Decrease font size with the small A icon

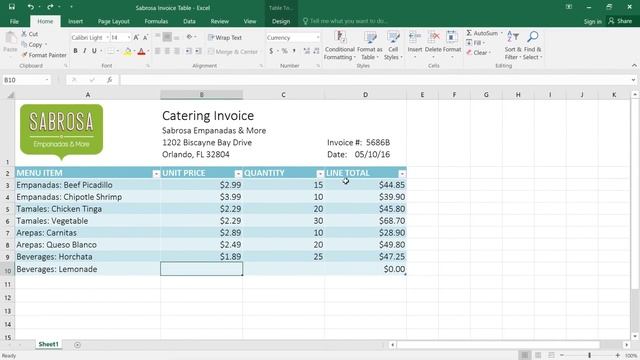(145, 38)
